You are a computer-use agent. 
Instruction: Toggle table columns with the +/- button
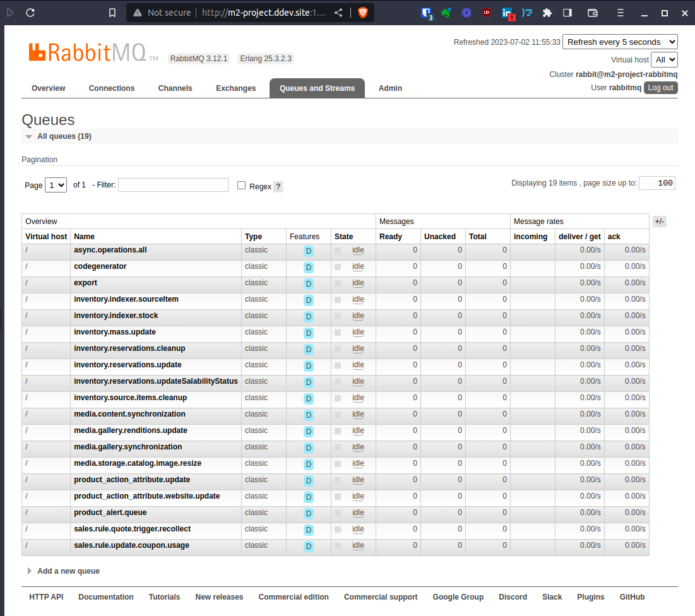click(660, 222)
